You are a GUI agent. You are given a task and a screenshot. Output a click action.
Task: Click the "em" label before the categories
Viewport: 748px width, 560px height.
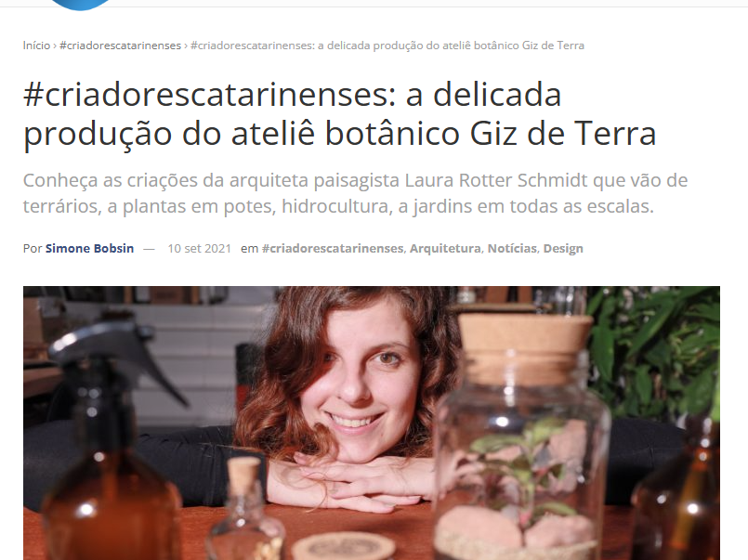click(x=250, y=249)
